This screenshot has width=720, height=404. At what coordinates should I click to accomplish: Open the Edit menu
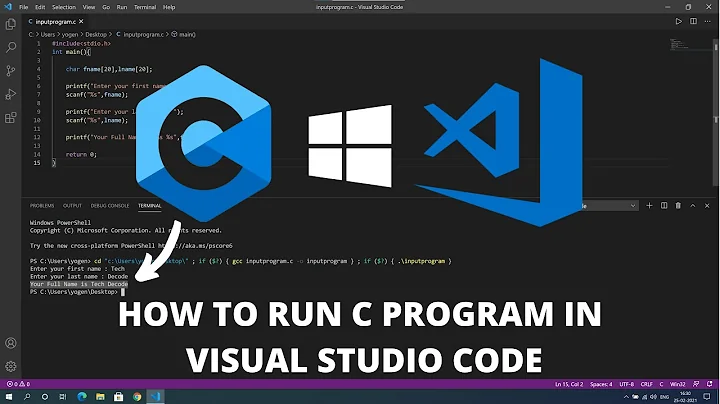[40, 7]
